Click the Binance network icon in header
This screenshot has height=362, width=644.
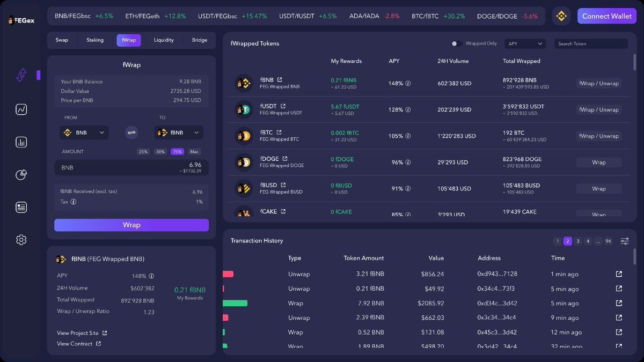561,16
